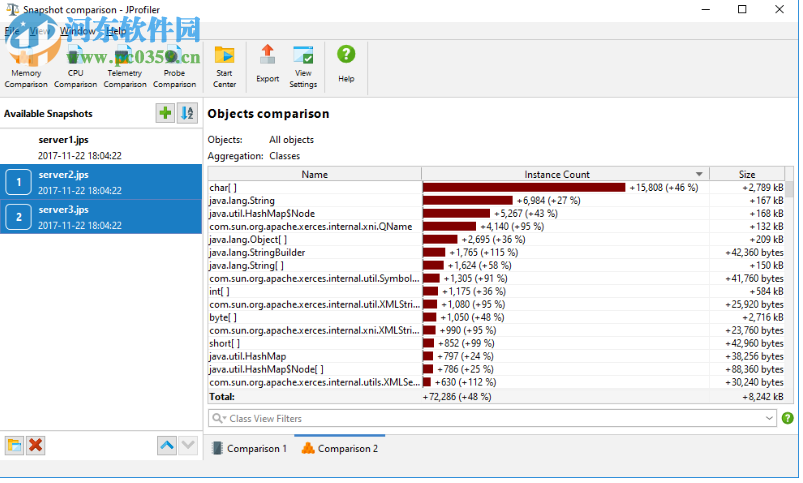This screenshot has width=803, height=483.
Task: Click the +6,984 (+27 %) instance count
Action: click(548, 200)
